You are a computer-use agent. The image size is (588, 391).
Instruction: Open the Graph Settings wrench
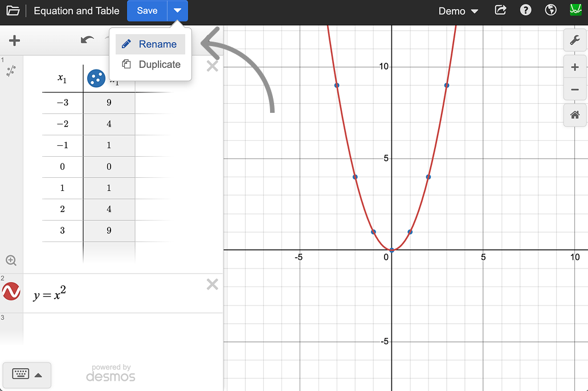click(x=574, y=40)
